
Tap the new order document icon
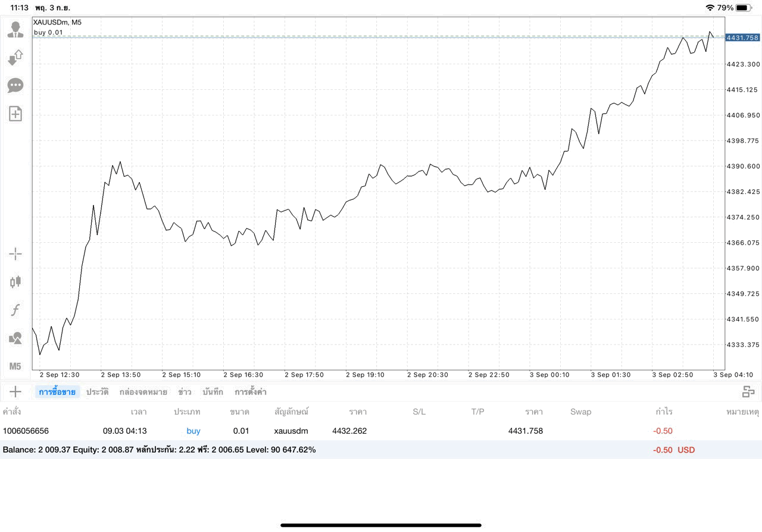[x=15, y=114]
